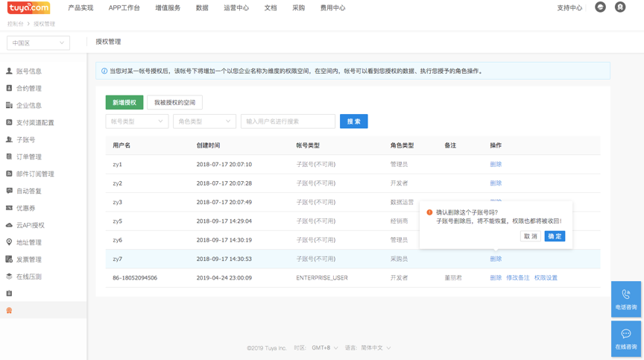Click the 支付渠道配置 sidebar icon
Screen dimensions: 644x360
click(x=9, y=122)
